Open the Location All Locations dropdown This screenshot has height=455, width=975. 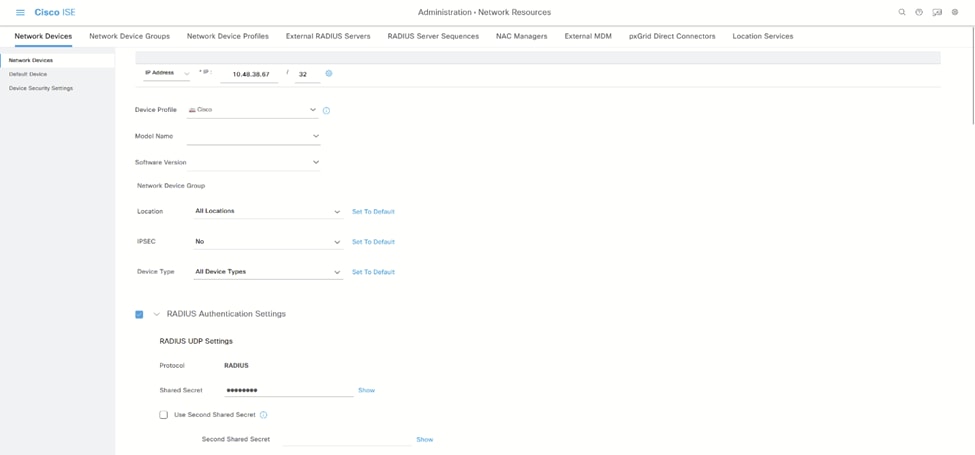[268, 211]
